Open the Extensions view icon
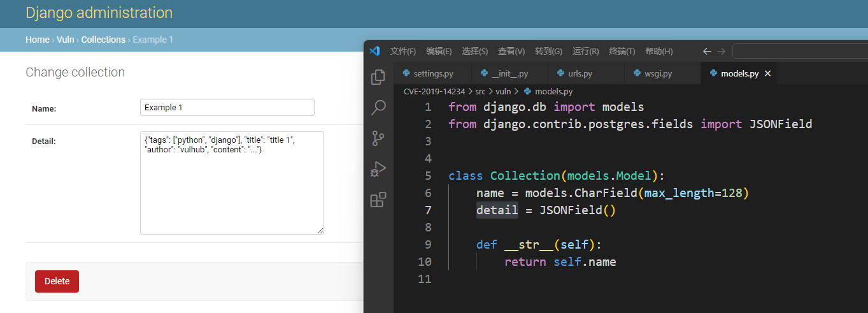This screenshot has height=313, width=868. 378,200
